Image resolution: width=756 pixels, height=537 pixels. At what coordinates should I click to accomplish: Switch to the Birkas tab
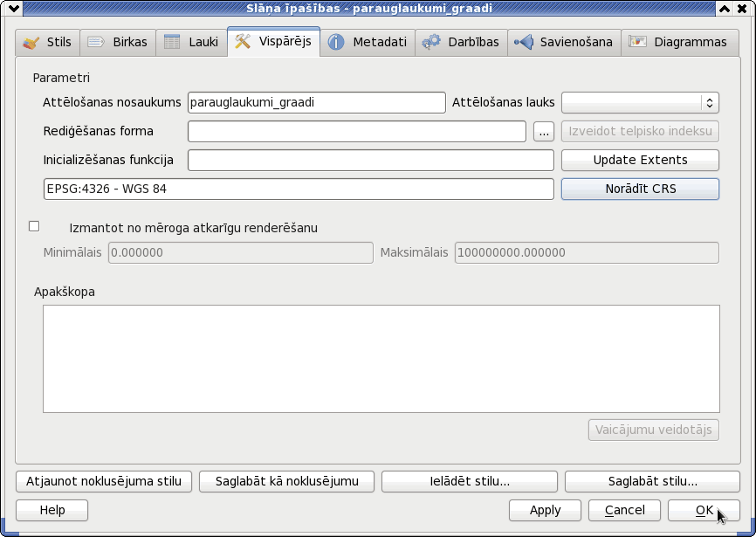pos(118,43)
